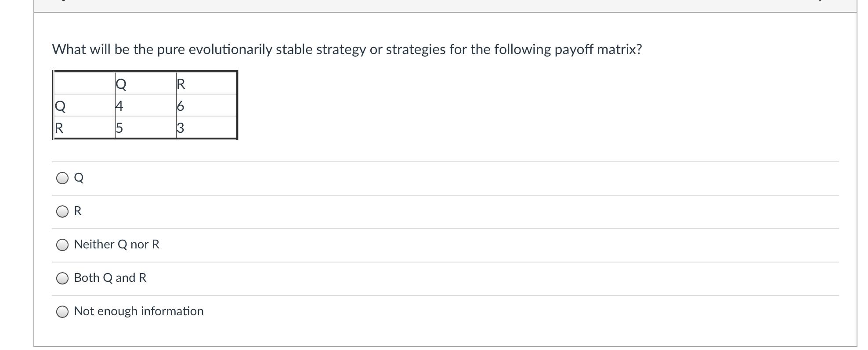Select the radio button for answer R
Image resolution: width=868 pixels, height=350 pixels.
(63, 211)
